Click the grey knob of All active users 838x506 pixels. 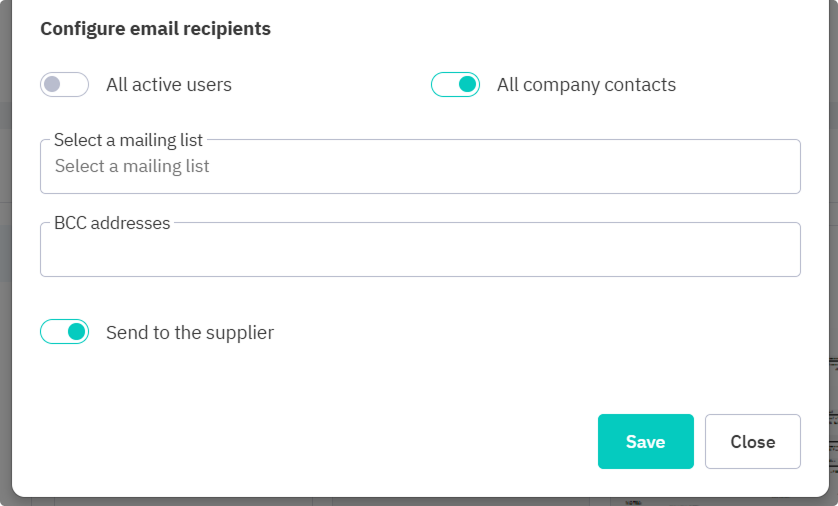(53, 85)
